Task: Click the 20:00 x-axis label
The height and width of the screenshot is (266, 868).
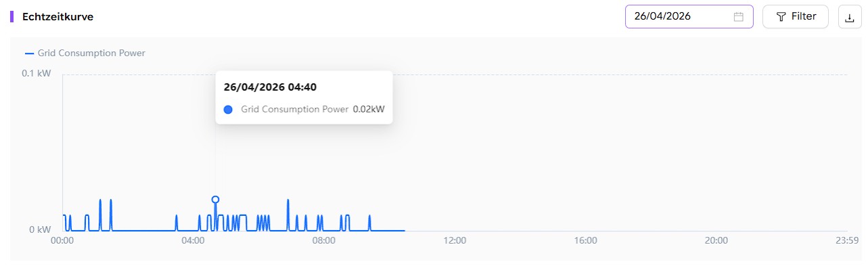Action: click(716, 240)
